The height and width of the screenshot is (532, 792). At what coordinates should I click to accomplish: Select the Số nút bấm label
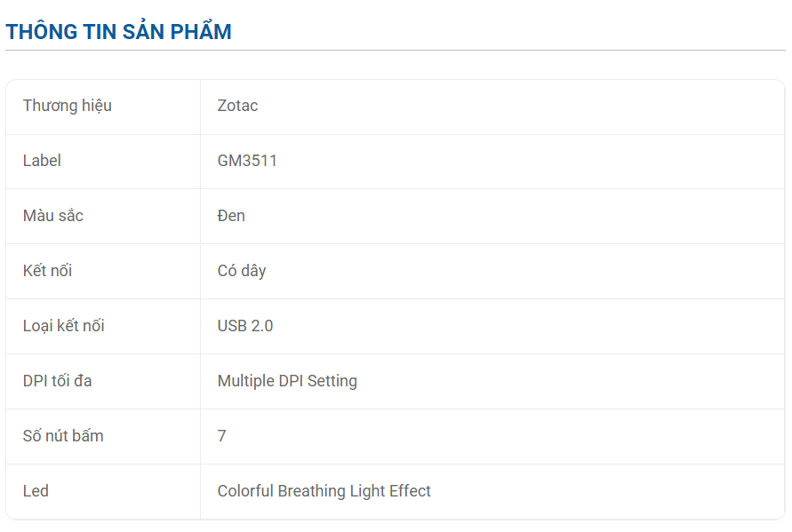[63, 435]
